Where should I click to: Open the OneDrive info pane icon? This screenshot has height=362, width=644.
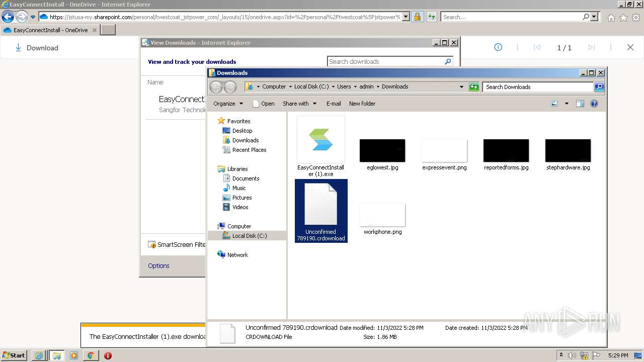click(498, 47)
